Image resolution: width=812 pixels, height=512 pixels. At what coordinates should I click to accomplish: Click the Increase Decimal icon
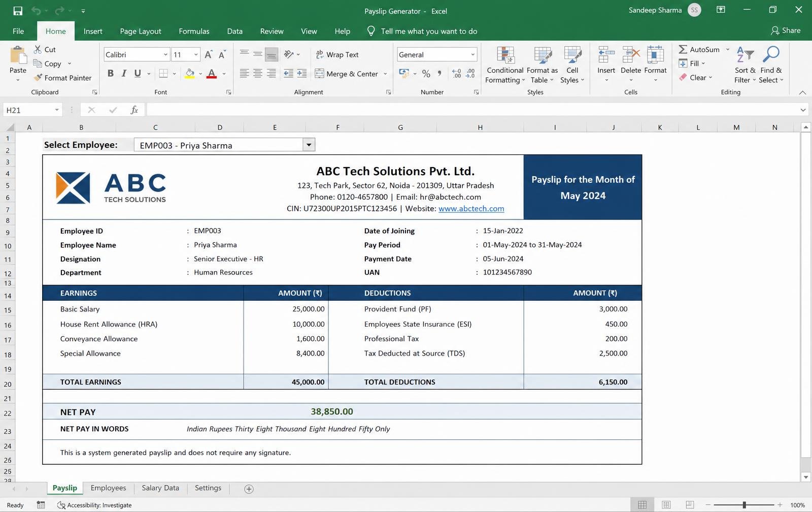(x=456, y=74)
